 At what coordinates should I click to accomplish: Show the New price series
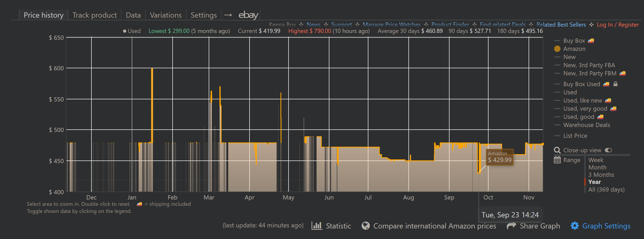tap(569, 57)
